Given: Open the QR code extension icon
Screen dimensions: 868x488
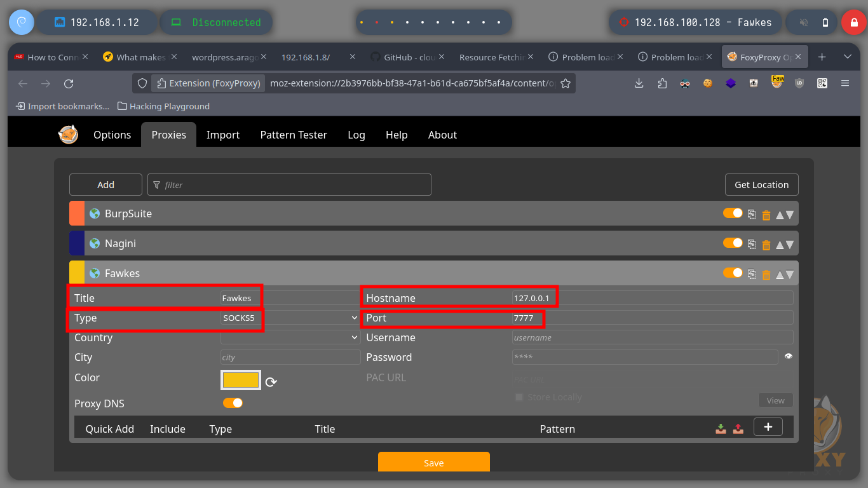Looking at the screenshot, I should click(822, 83).
